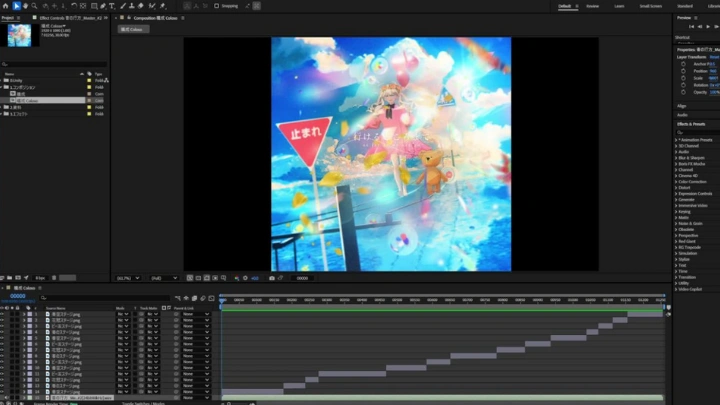The height and width of the screenshot is (405, 720).
Task: Select the Zoom magnifier tool
Action: click(34, 6)
